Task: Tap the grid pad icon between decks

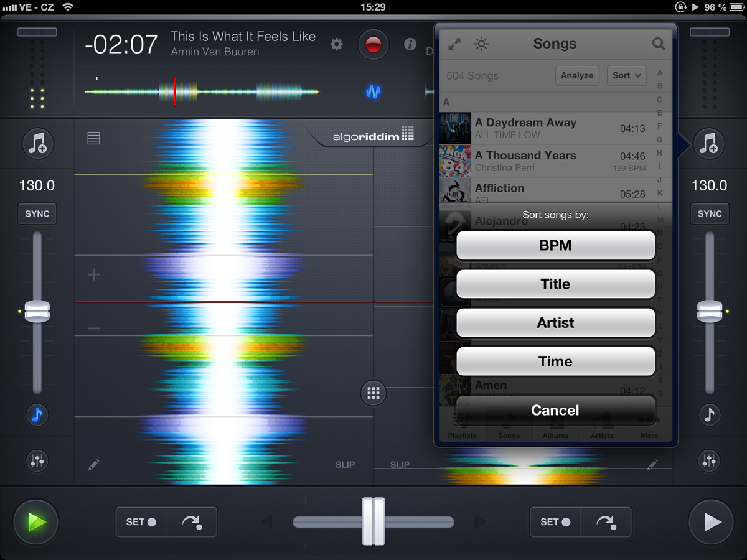Action: point(374,393)
